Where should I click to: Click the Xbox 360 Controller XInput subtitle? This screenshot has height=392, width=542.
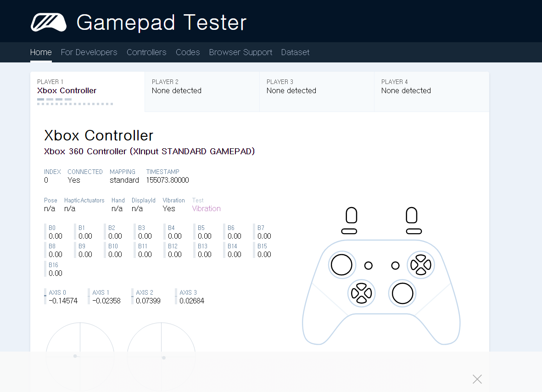click(149, 151)
